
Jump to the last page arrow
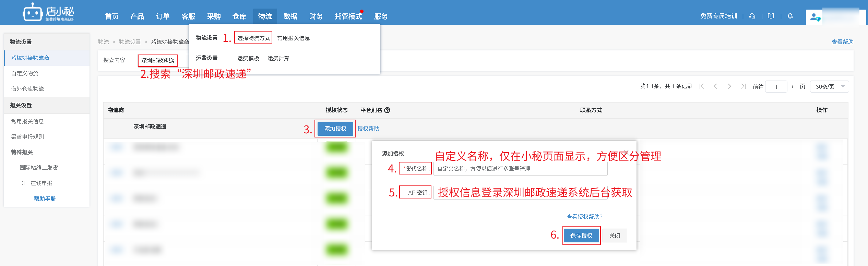pyautogui.click(x=743, y=86)
